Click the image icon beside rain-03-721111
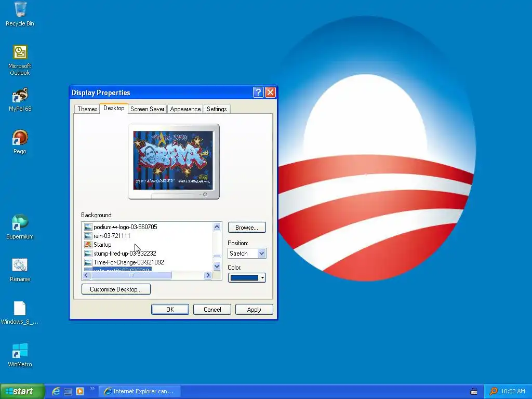This screenshot has height=399, width=532. point(88,236)
